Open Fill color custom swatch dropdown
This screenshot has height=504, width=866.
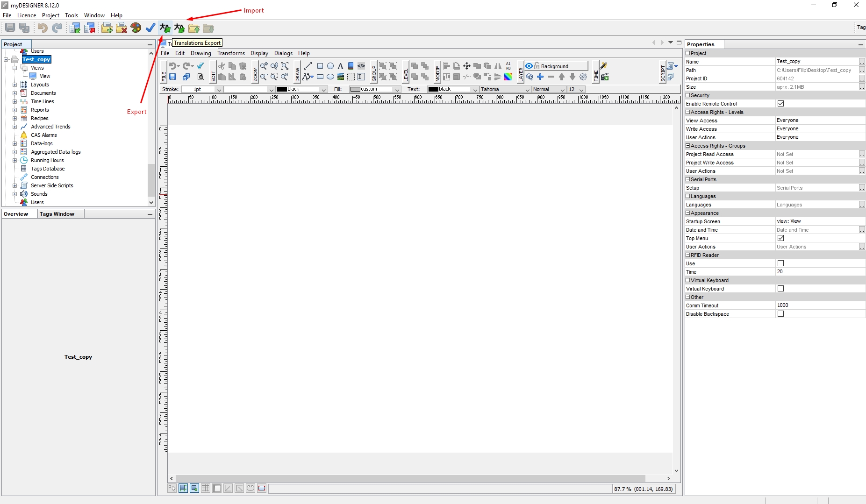(x=375, y=89)
